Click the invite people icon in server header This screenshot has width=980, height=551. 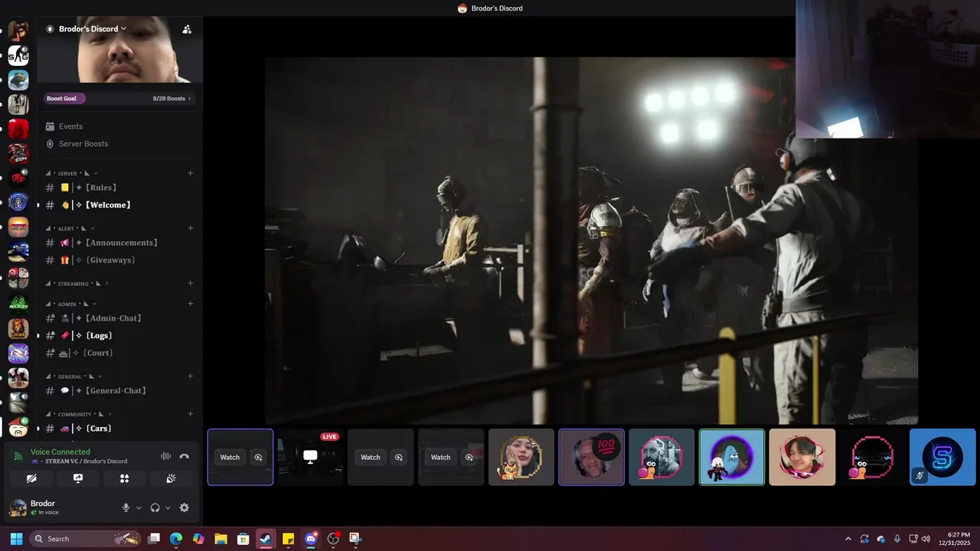pyautogui.click(x=187, y=29)
